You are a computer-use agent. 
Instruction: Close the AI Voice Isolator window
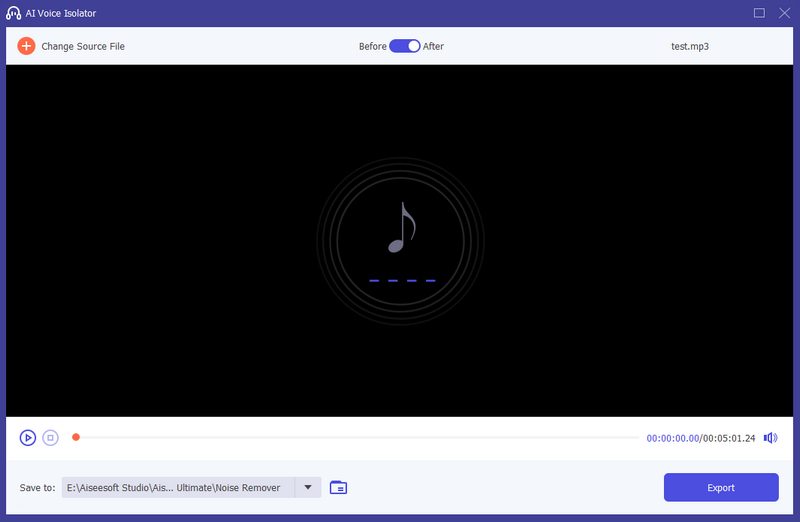click(784, 13)
